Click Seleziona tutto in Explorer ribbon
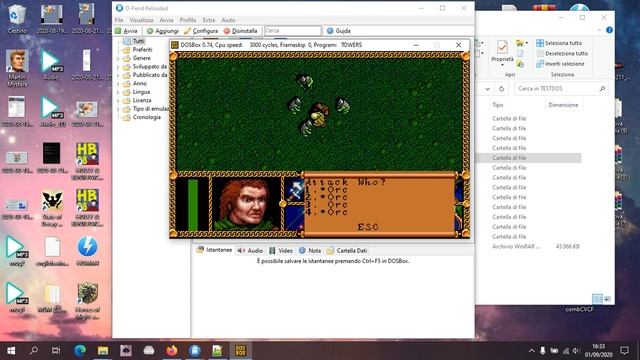 [x=559, y=43]
